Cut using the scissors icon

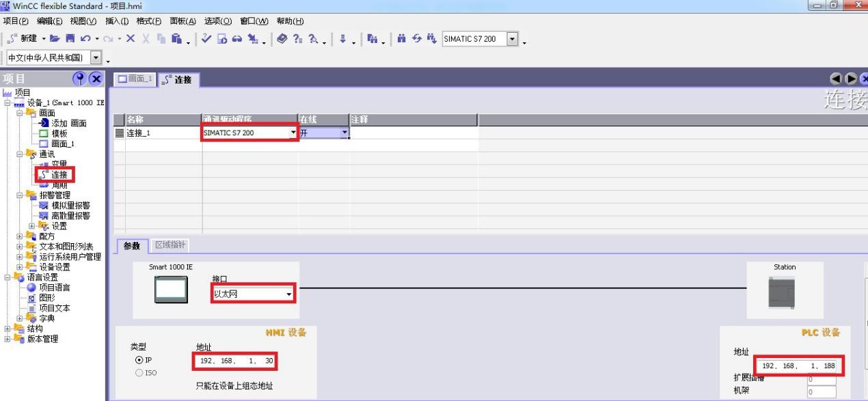pos(146,39)
